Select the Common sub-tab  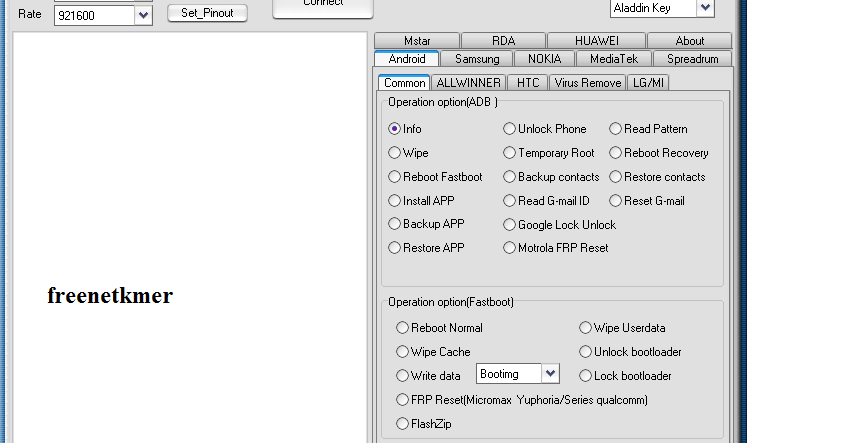coord(404,83)
